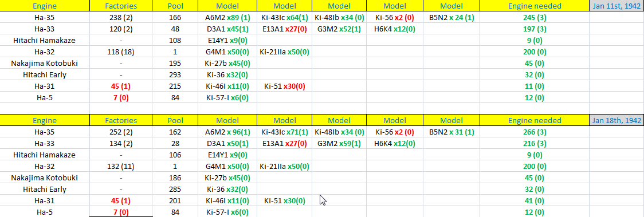Click engine needed value '41 (0)'
Screen dimensions: 644x217
(x=535, y=201)
